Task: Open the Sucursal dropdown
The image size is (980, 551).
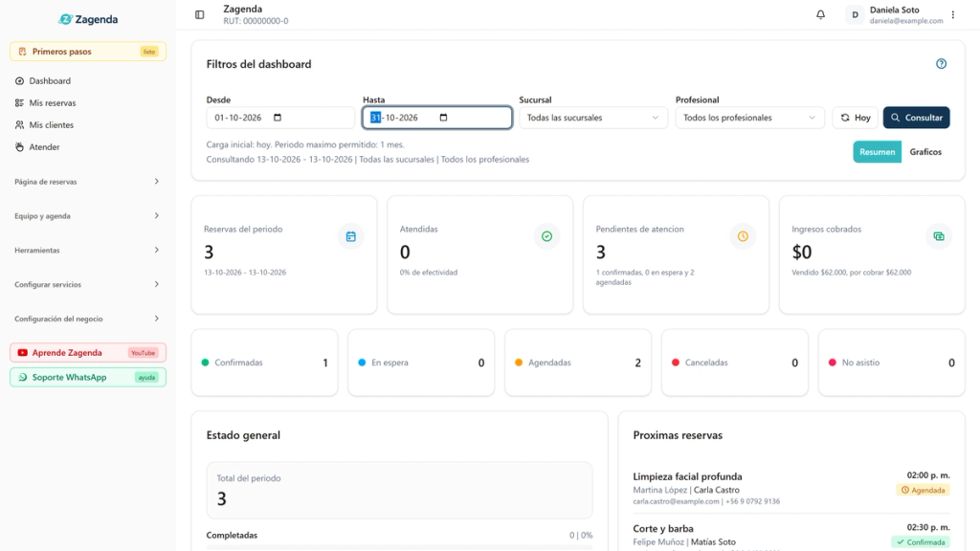Action: [x=593, y=118]
